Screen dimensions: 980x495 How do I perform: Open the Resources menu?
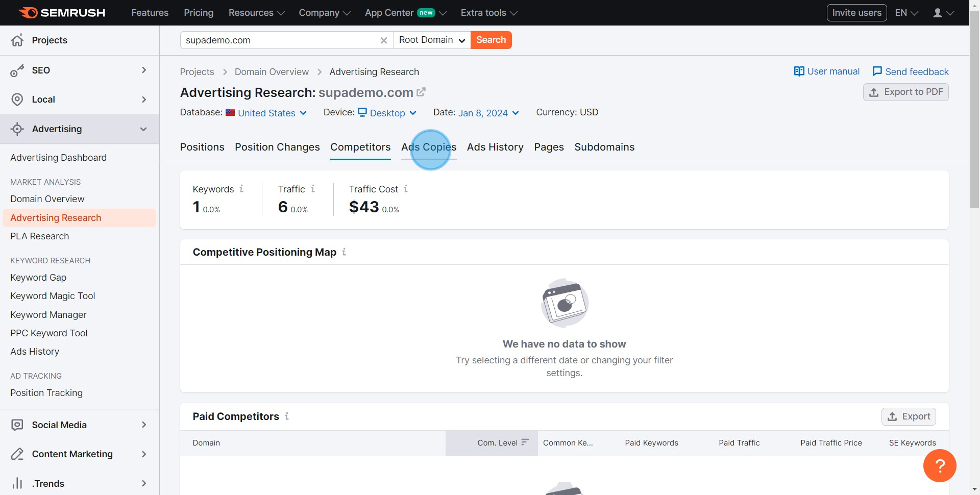(x=256, y=13)
